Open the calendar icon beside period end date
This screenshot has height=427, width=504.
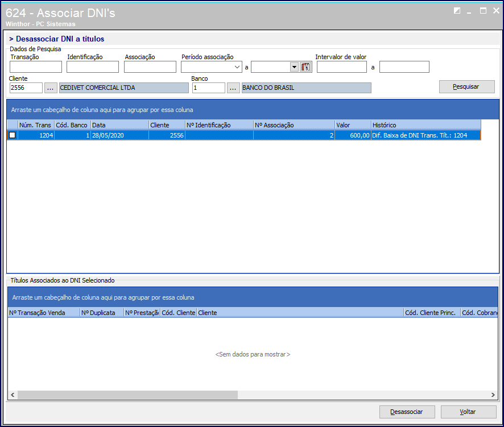(x=305, y=67)
